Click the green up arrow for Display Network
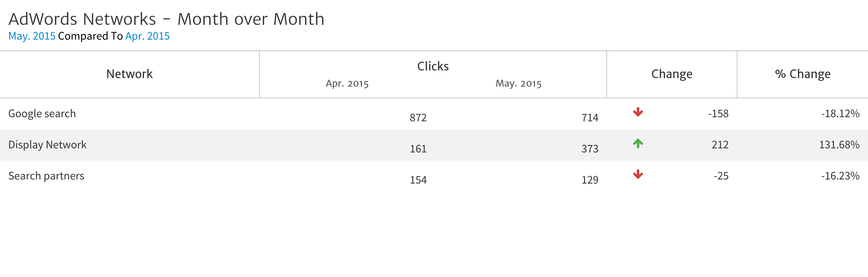 638,143
